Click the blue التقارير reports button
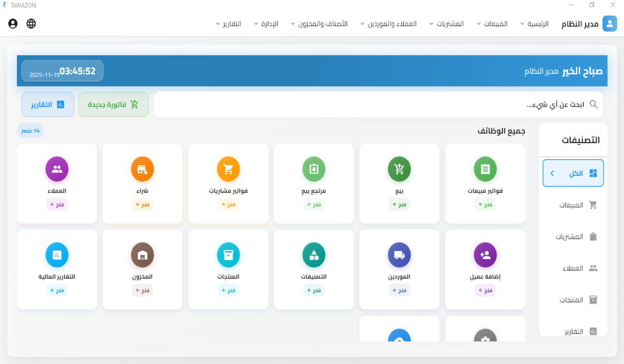This screenshot has height=364, width=624. pyautogui.click(x=48, y=105)
